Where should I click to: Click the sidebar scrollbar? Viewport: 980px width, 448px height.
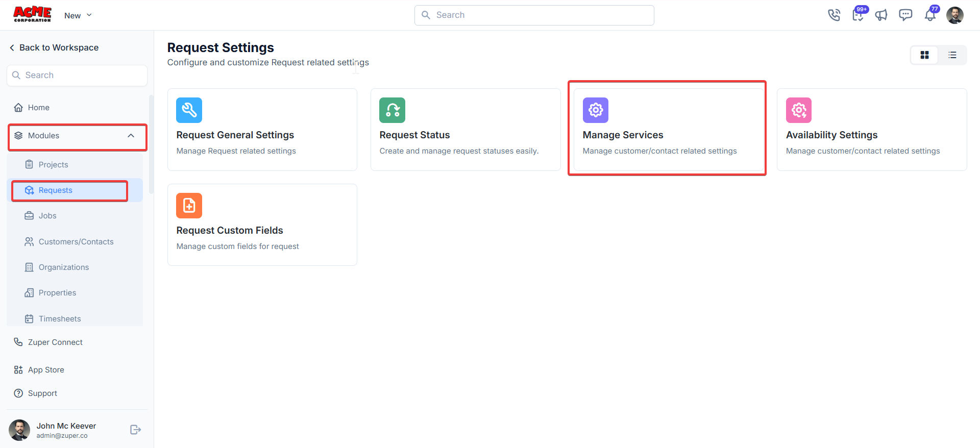point(151,144)
